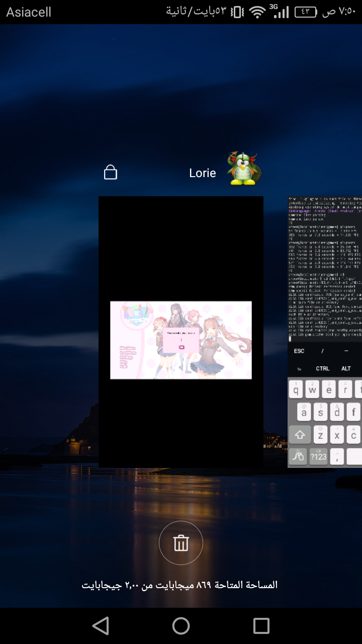Image resolution: width=362 pixels, height=644 pixels.
Task: Tap the lock icon above the Lorie card
Action: click(110, 173)
